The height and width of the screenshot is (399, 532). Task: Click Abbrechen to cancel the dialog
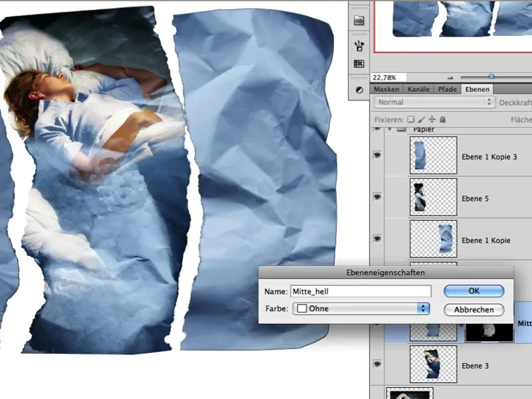pos(473,310)
